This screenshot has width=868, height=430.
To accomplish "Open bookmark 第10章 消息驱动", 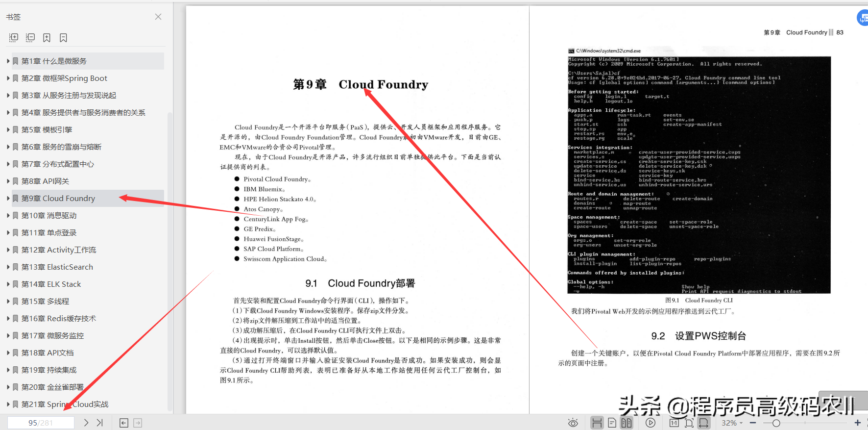I will pos(49,216).
